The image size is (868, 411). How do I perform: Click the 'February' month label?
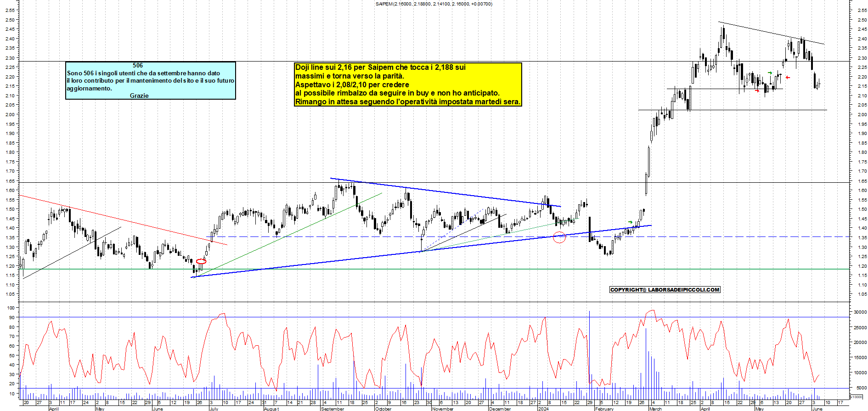click(x=604, y=409)
